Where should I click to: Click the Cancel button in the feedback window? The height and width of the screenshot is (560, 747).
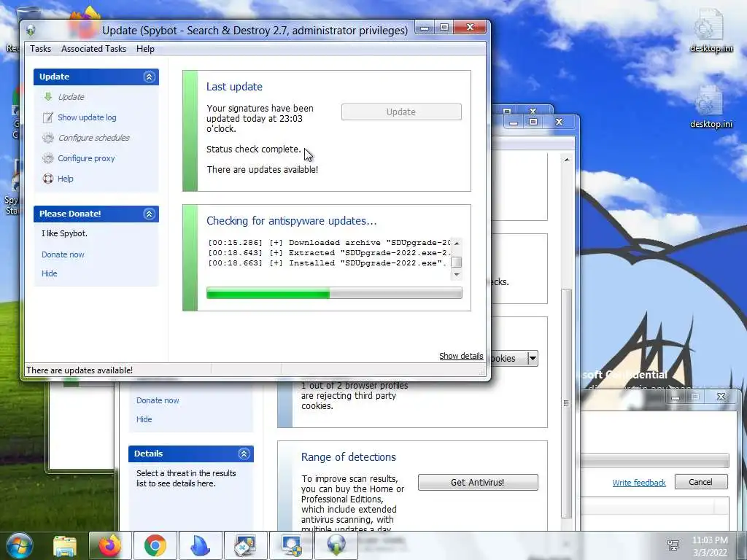[701, 482]
